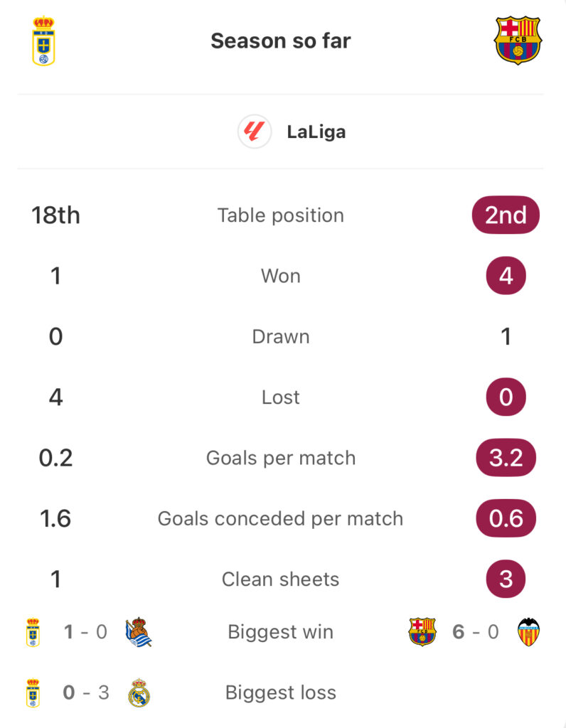The image size is (566, 728).
Task: Click the Real Oviedo crest in header
Action: pyautogui.click(x=43, y=41)
